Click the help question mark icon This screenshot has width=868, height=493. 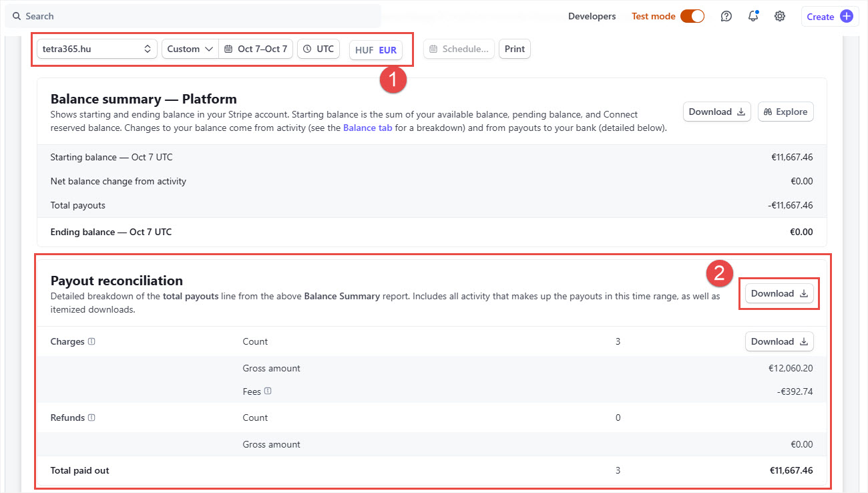pos(726,16)
